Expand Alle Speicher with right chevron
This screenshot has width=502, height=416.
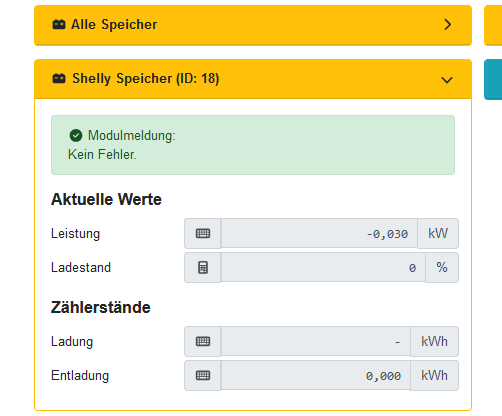[448, 24]
